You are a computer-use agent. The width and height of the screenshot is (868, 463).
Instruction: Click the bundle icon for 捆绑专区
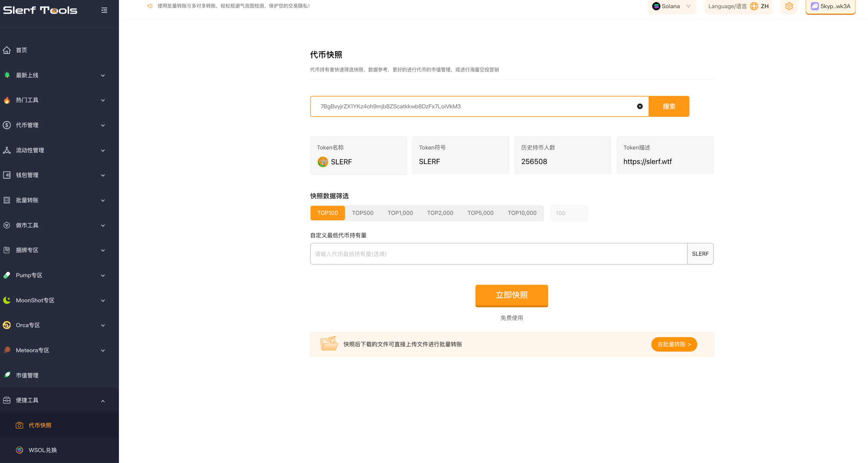[7, 250]
